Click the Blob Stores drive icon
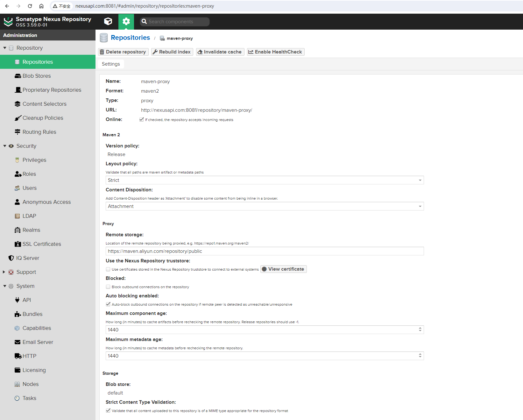The height and width of the screenshot is (420, 523). coord(18,76)
